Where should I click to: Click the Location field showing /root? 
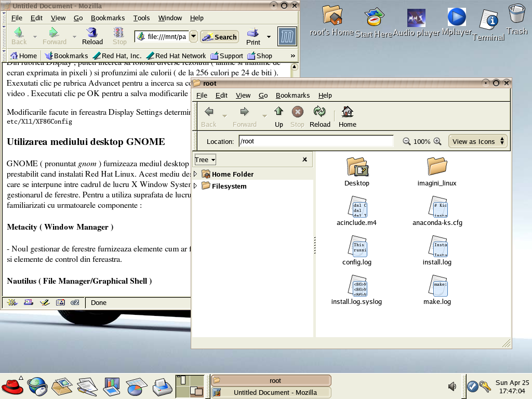316,141
